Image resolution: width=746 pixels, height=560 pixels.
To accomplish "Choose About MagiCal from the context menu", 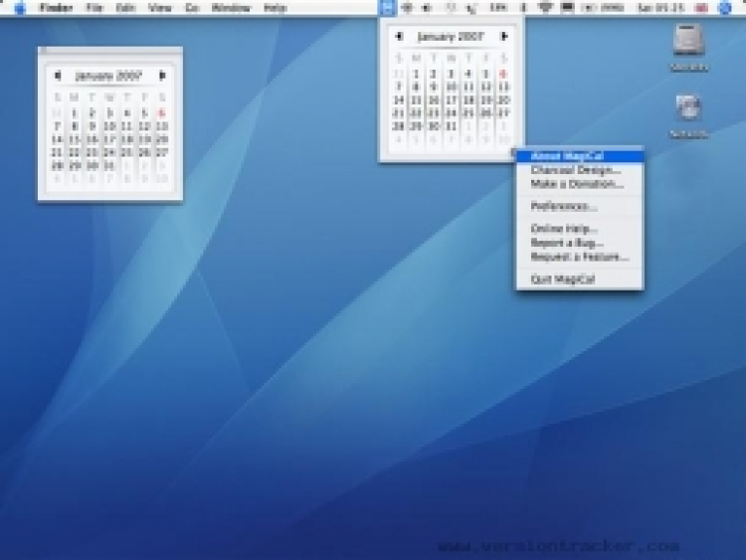I will point(580,156).
